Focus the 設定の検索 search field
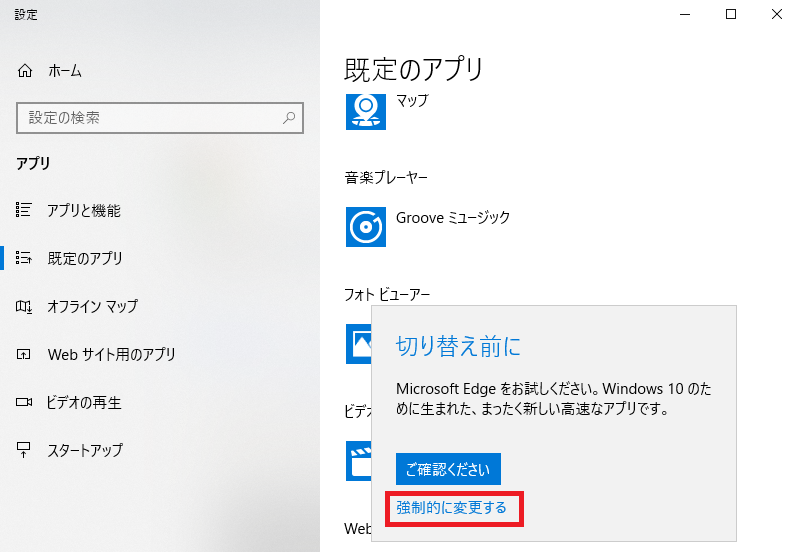 (159, 118)
